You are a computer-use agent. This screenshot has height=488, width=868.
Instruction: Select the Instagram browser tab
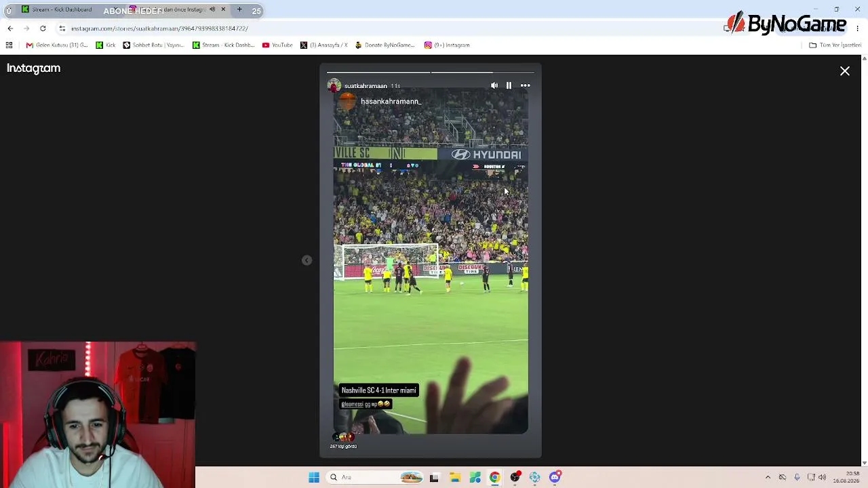click(x=178, y=9)
